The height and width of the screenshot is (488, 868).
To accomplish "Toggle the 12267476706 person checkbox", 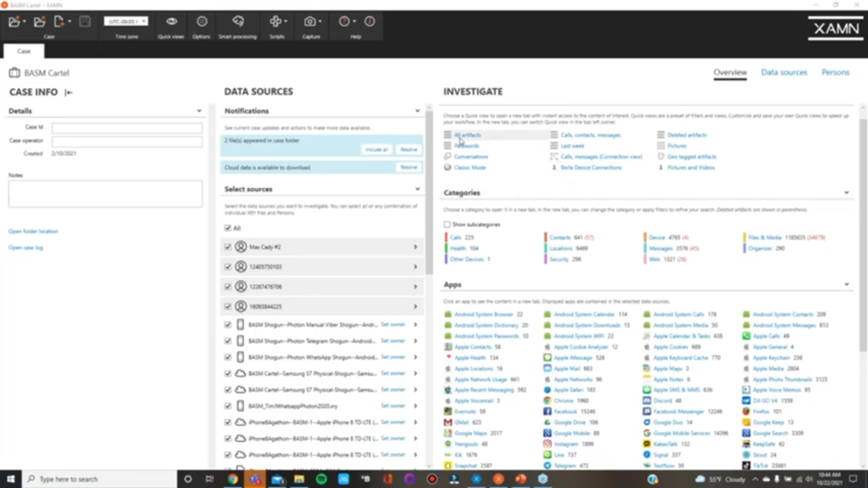I will (x=227, y=286).
